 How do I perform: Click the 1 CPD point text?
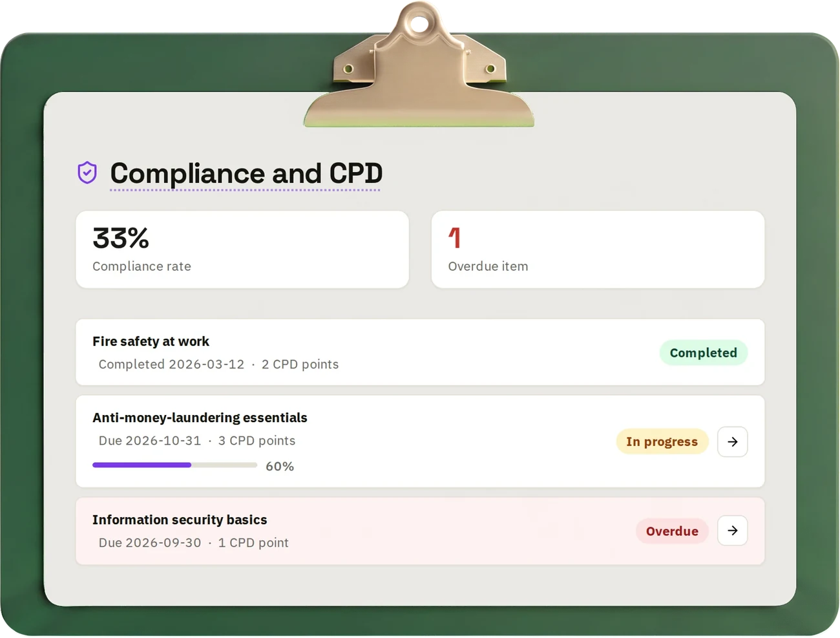[x=253, y=543]
